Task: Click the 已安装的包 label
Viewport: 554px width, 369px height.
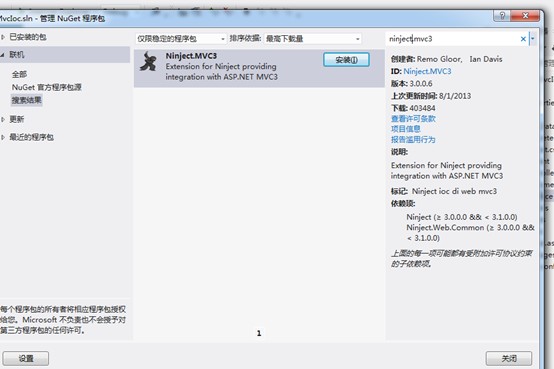Action: pyautogui.click(x=28, y=37)
